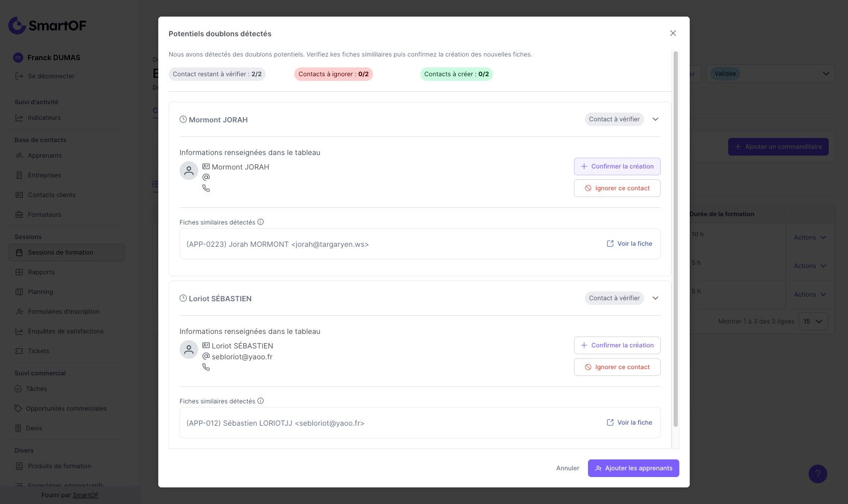Click the clock icon next to Mormont JORAH
This screenshot has width=848, height=504.
tap(183, 119)
